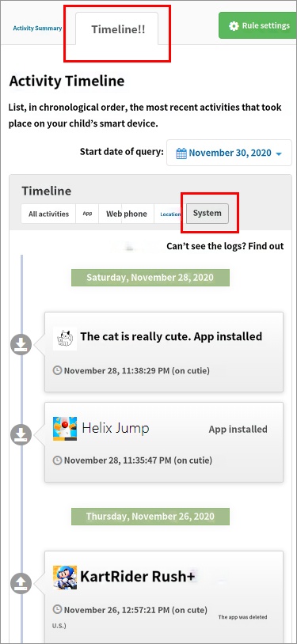
Task: Filter timeline by App
Action: [87, 214]
